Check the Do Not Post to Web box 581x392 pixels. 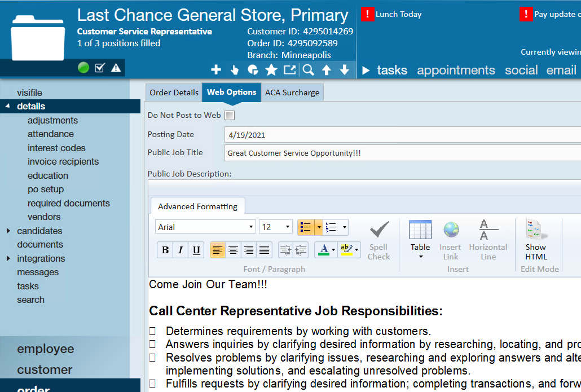[230, 115]
